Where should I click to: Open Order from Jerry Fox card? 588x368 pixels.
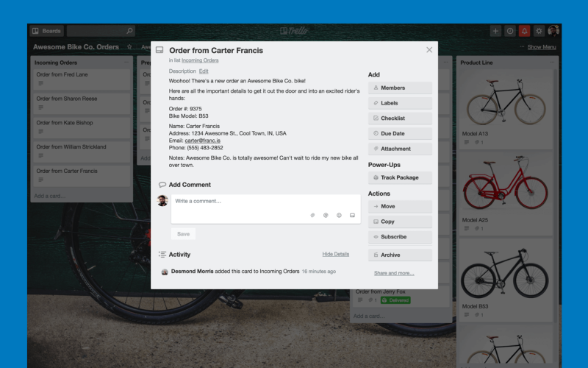click(x=400, y=297)
